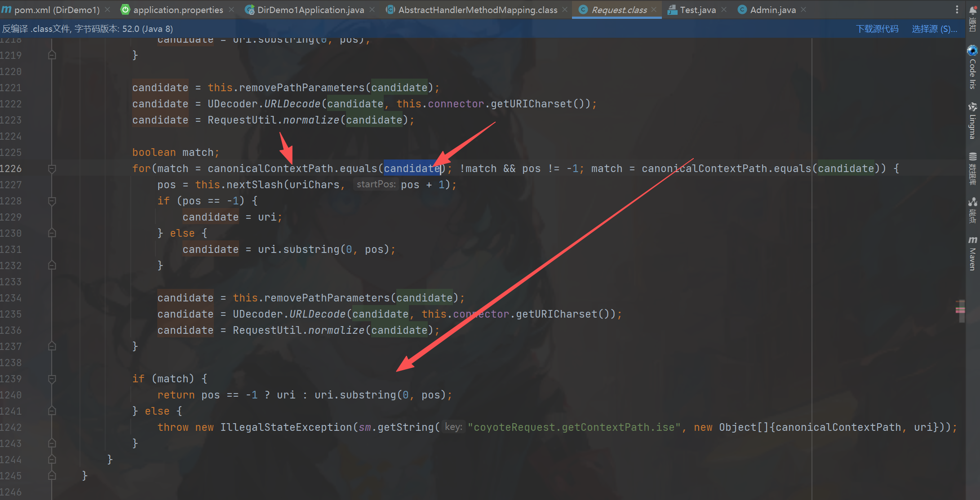The height and width of the screenshot is (500, 980).
Task: Collapse the if (match) block at line 1239
Action: (52, 379)
